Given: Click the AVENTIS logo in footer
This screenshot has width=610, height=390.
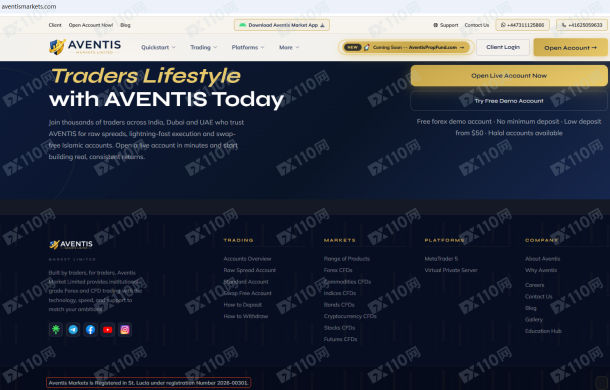Looking at the screenshot, I should pyautogui.click(x=71, y=244).
